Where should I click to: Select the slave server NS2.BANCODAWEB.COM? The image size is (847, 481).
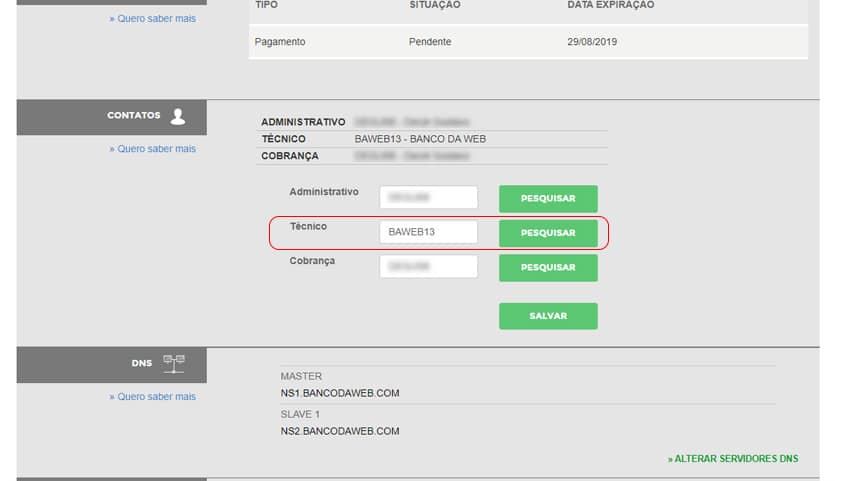click(x=340, y=431)
